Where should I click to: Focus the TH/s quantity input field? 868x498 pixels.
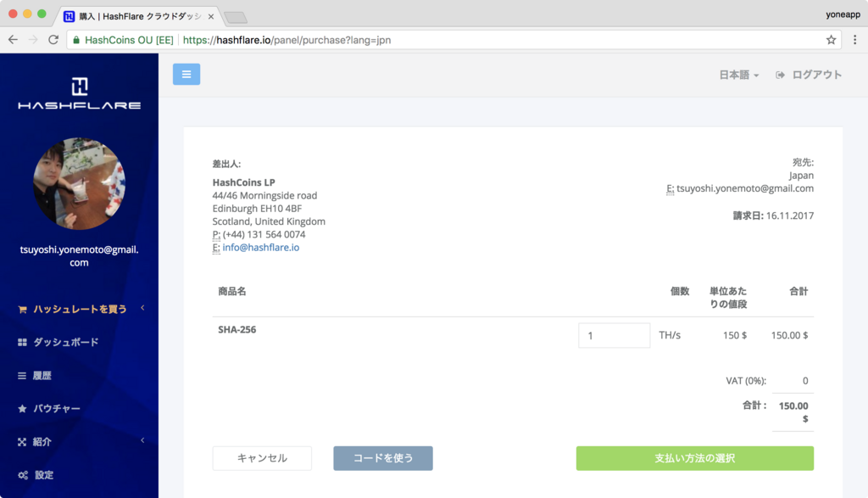(614, 336)
